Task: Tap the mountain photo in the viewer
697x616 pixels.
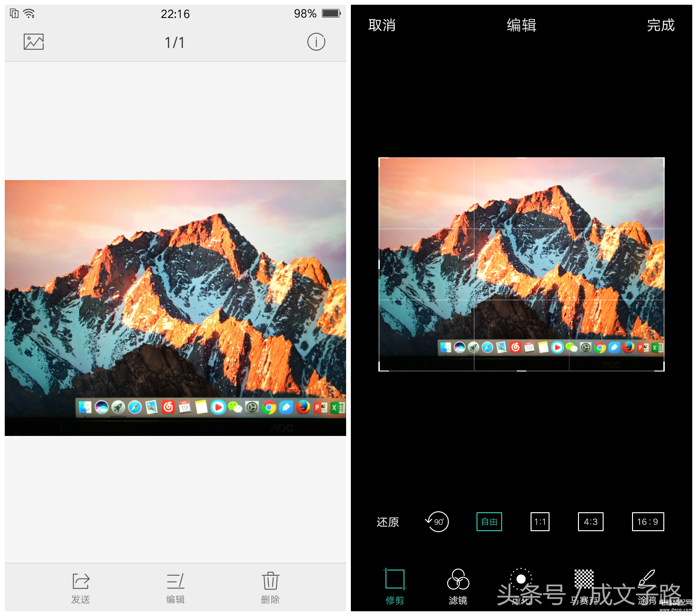Action: point(175,308)
